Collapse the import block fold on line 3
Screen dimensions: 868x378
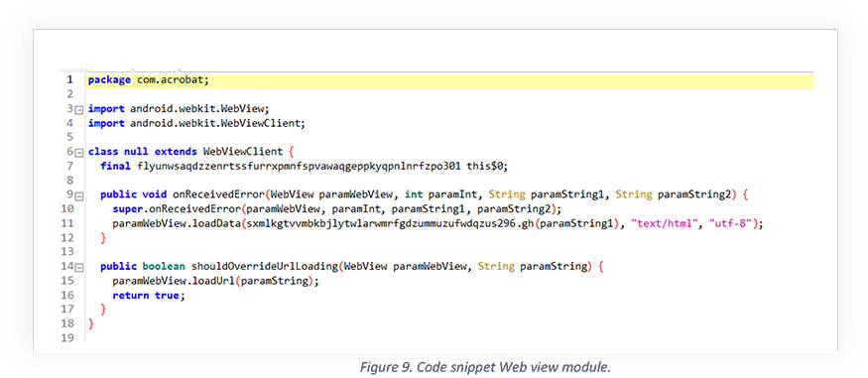point(78,109)
